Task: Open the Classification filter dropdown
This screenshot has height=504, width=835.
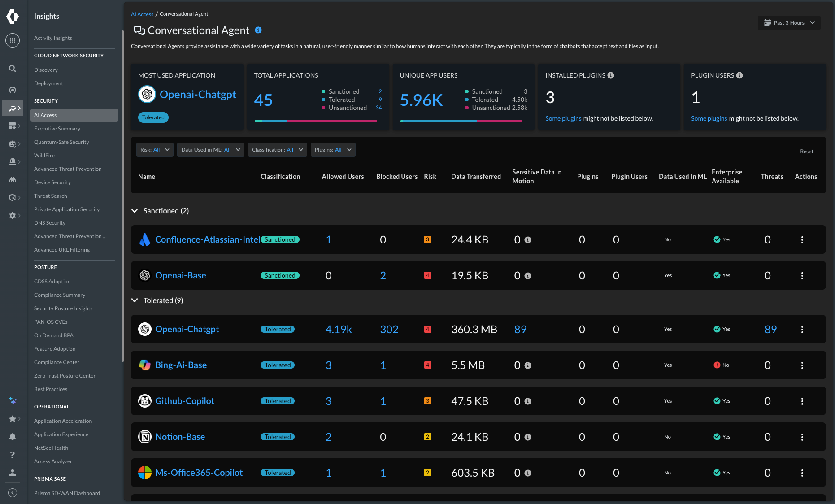Action: [278, 150]
